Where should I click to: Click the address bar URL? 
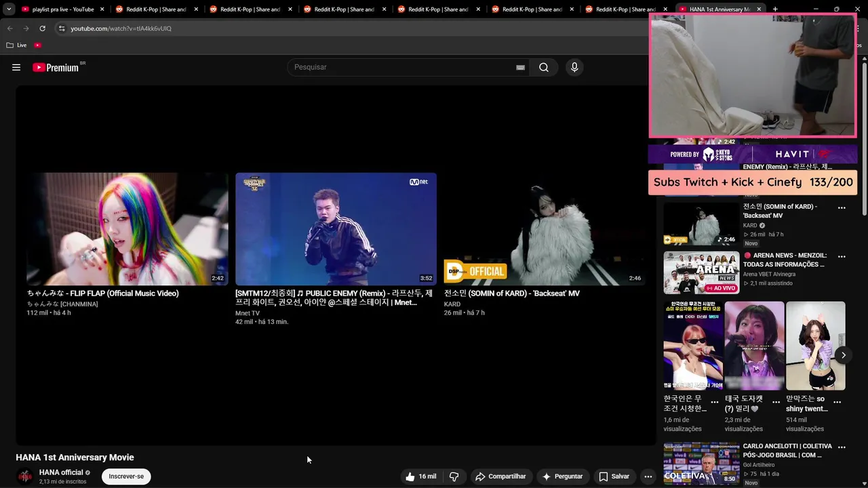pyautogui.click(x=121, y=28)
